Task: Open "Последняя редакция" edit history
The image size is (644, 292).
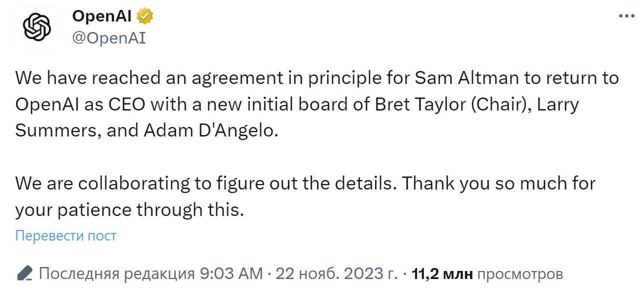Action: click(x=116, y=274)
